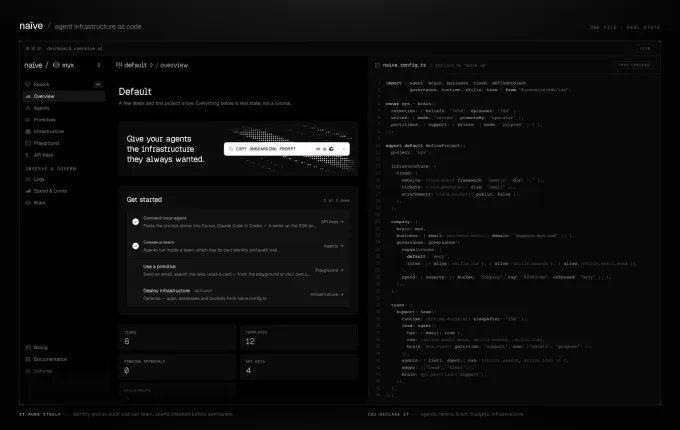The width and height of the screenshot is (680, 430).
Task: Toggle the Create a team checkmark
Action: coord(135,246)
